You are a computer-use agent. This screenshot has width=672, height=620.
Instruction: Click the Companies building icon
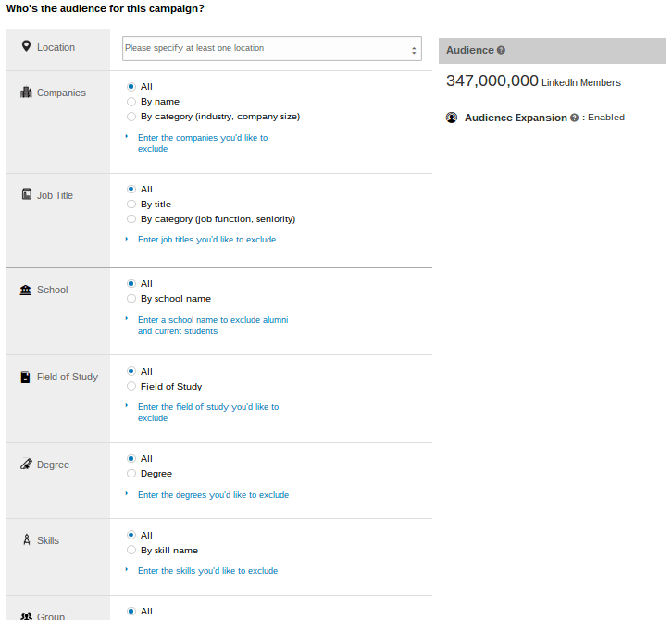tap(26, 93)
